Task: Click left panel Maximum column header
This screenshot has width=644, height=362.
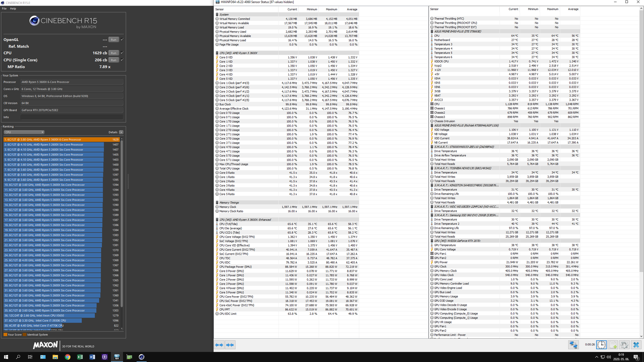Action: tap(329, 9)
